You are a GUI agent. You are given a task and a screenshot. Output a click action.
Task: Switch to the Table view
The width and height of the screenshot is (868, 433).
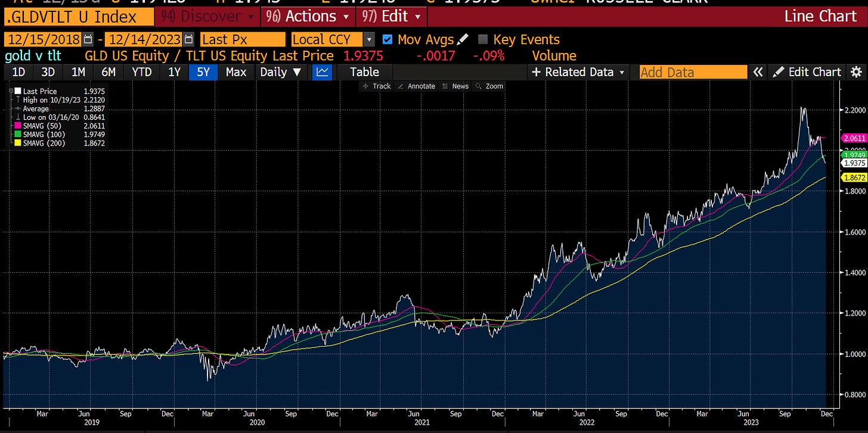(364, 72)
